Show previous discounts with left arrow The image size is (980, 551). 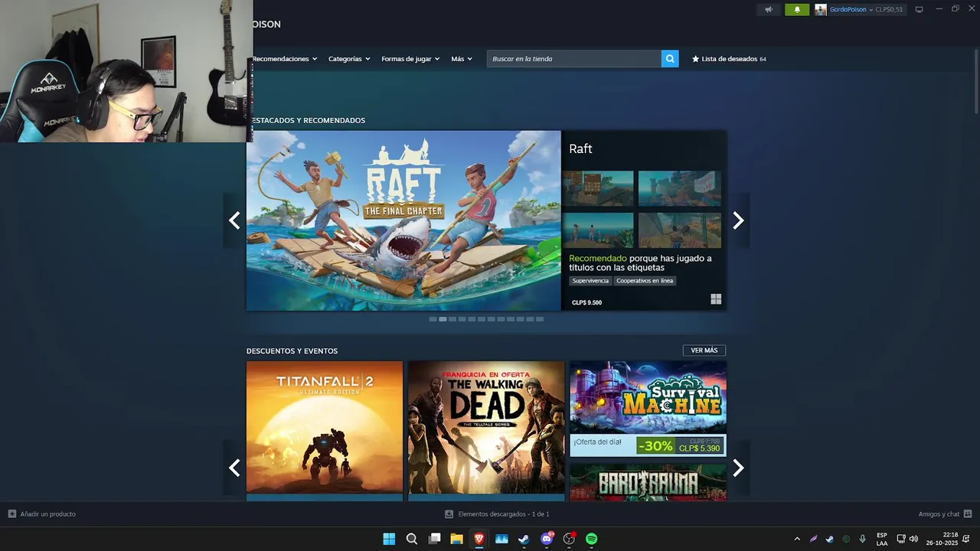coord(234,468)
